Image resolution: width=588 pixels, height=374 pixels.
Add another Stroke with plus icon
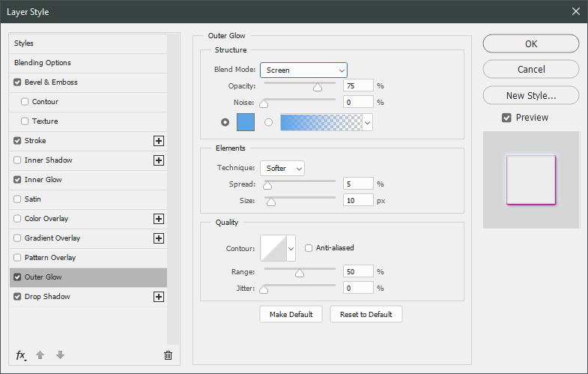click(x=158, y=141)
